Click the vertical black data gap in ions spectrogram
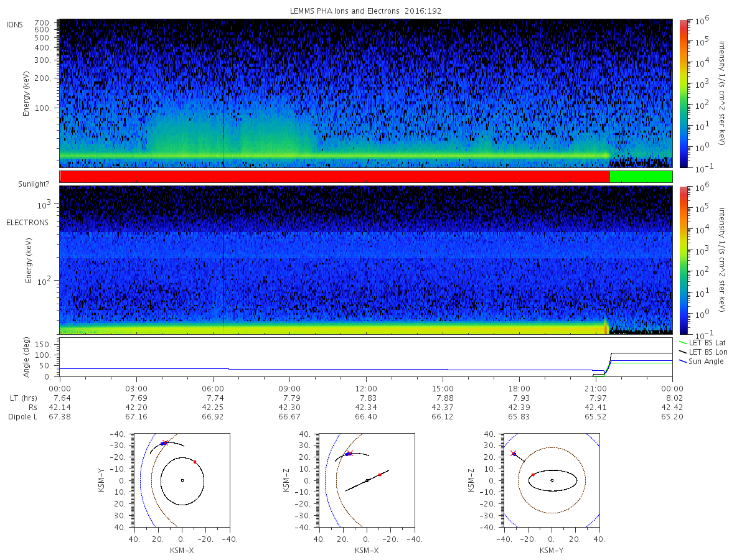 coord(223,93)
